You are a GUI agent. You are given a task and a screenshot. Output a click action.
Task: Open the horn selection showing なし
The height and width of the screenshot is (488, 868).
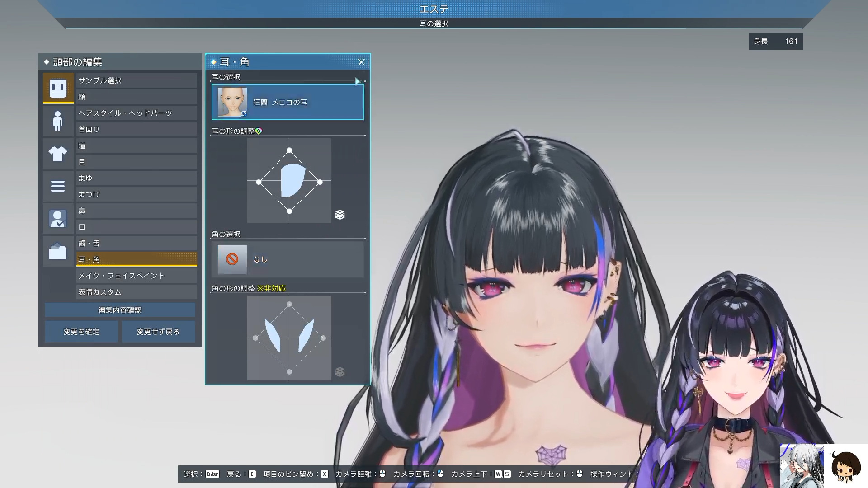[x=288, y=259]
